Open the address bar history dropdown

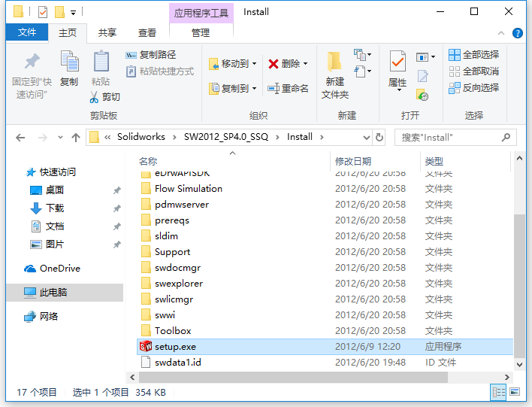367,138
